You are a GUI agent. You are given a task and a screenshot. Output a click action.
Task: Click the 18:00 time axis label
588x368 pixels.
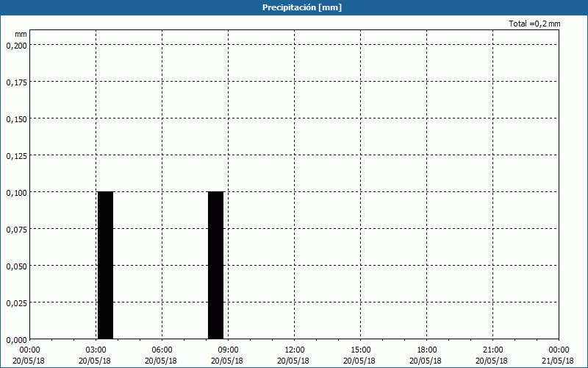(x=426, y=350)
